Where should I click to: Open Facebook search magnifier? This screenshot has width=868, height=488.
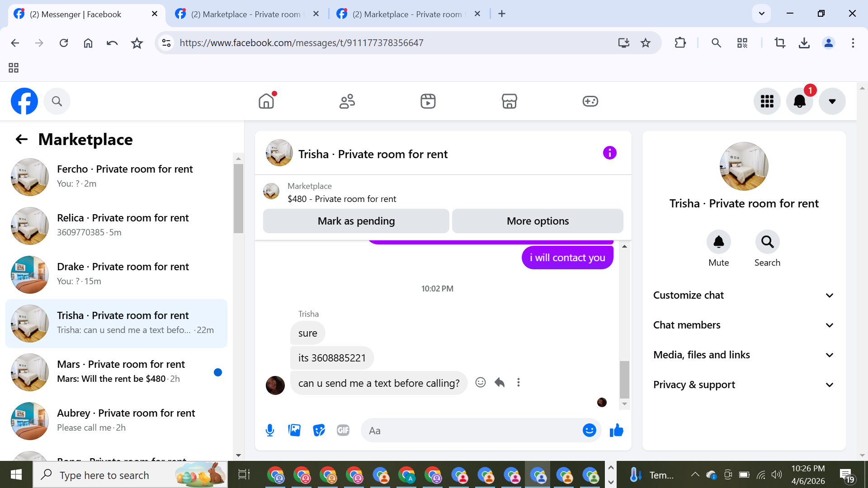point(57,101)
